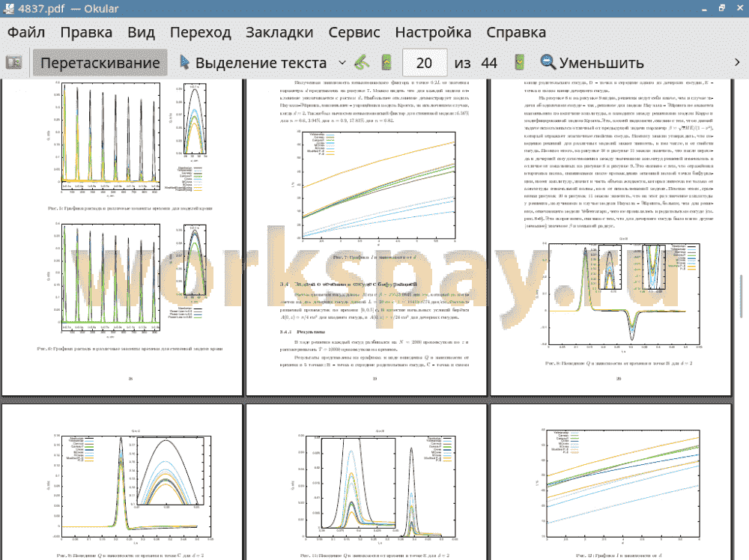Focus the page number field showing 20
Image resolution: width=749 pixels, height=560 pixels.
[x=425, y=63]
